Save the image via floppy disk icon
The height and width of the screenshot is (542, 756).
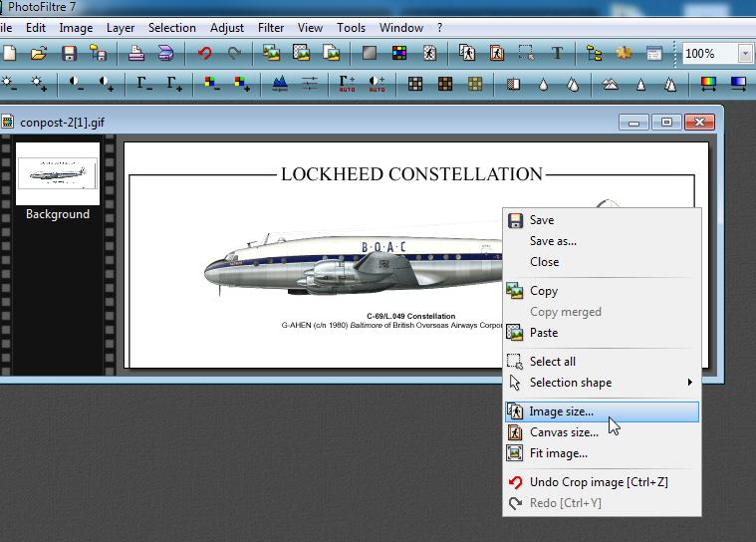point(69,53)
